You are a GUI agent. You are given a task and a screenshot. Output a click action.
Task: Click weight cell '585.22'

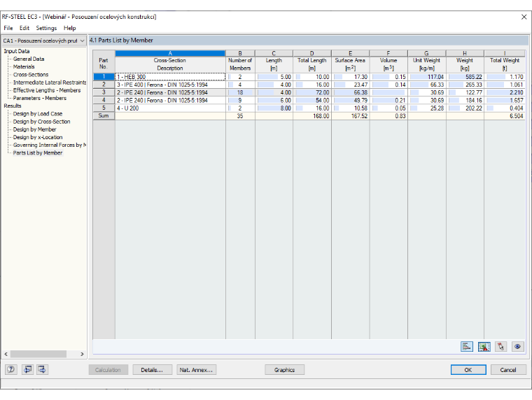click(465, 77)
